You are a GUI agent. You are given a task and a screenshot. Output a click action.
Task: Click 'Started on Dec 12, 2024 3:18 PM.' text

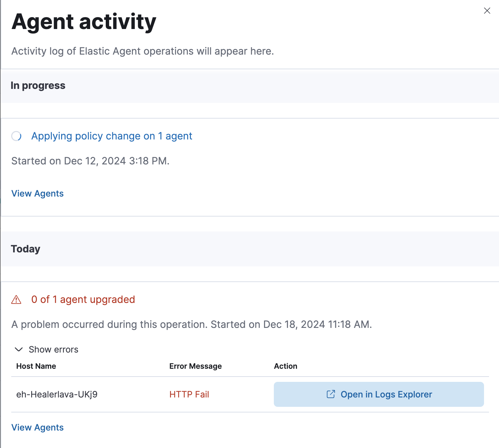point(90,161)
